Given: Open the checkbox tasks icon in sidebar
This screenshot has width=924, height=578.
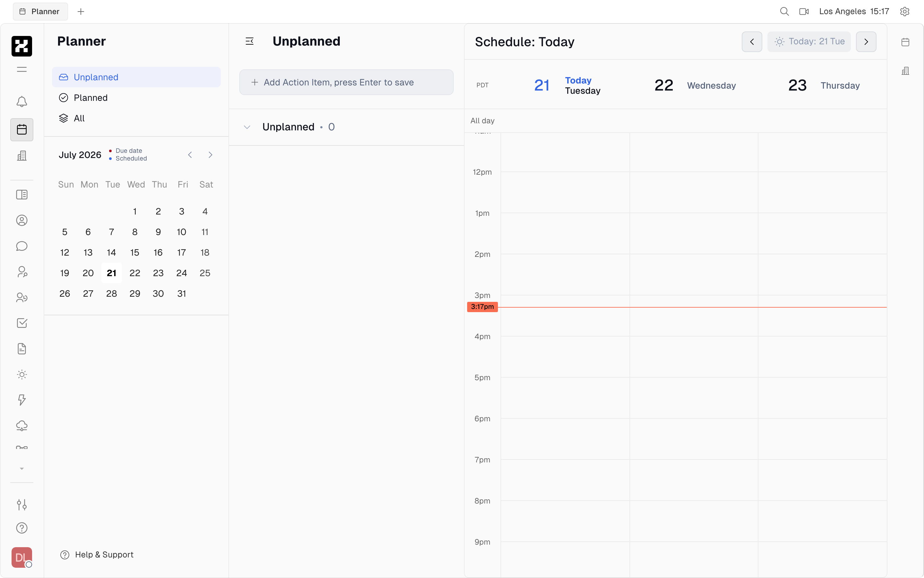Looking at the screenshot, I should click(22, 323).
